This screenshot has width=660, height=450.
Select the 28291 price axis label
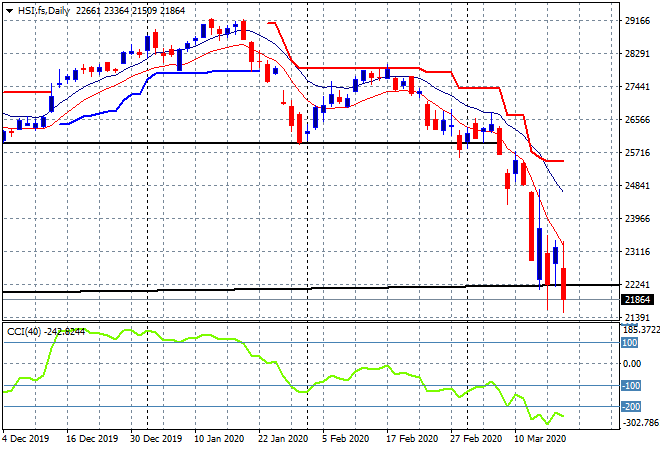click(637, 54)
